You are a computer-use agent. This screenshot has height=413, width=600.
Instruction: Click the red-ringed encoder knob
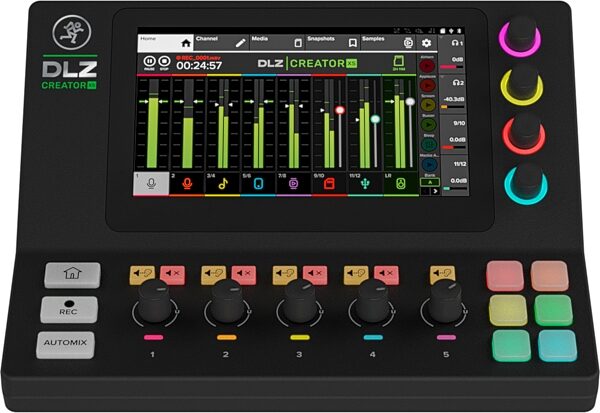point(524,134)
